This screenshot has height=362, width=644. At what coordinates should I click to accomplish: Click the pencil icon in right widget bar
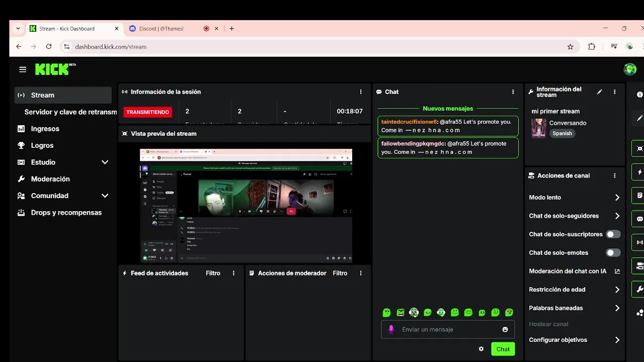click(x=640, y=118)
